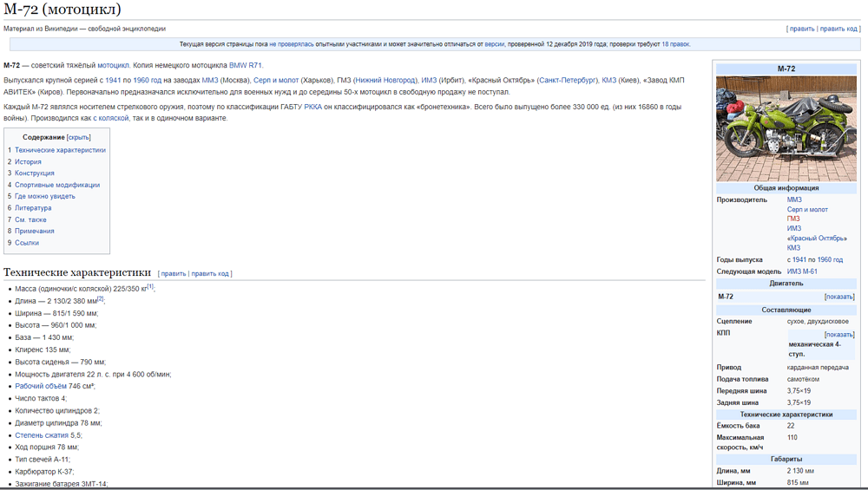Image resolution: width=868 pixels, height=490 pixels.
Task: Jump to contents item 'История'
Action: (x=28, y=161)
